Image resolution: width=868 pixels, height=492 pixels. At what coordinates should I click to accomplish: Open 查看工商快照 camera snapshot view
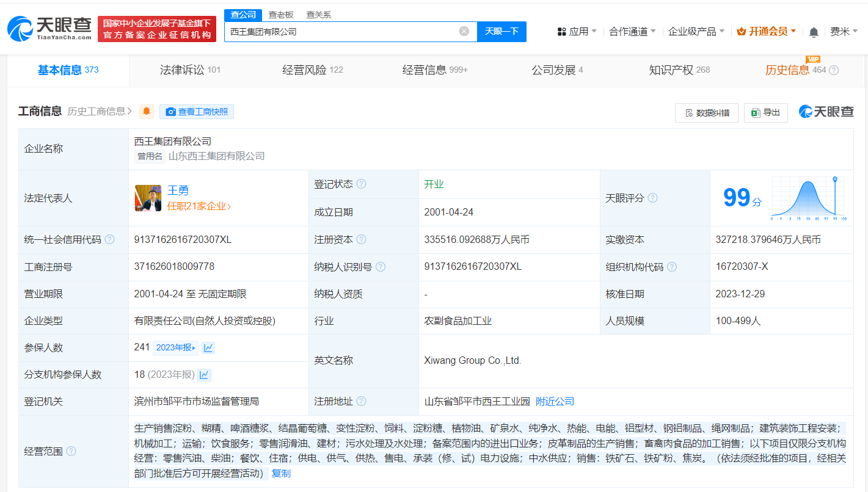pos(197,112)
